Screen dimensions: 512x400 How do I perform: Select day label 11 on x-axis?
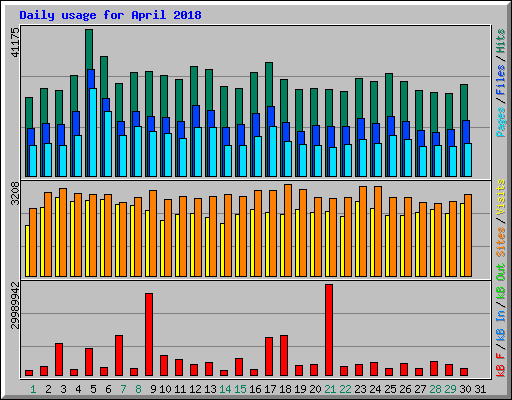pyautogui.click(x=180, y=389)
